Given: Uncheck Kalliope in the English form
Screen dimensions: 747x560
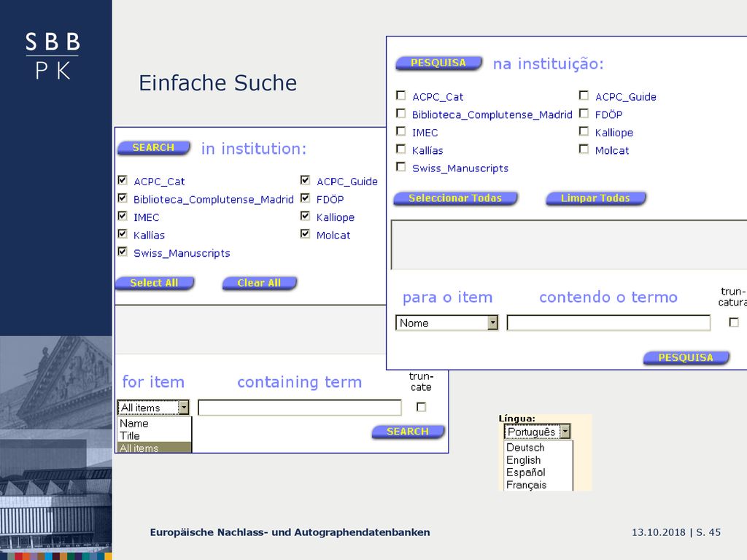Looking at the screenshot, I should coord(306,216).
